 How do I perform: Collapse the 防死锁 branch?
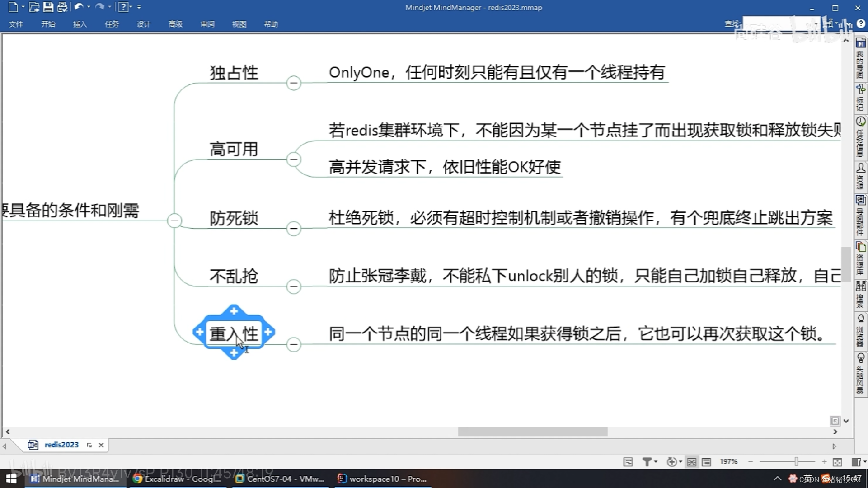coord(294,229)
